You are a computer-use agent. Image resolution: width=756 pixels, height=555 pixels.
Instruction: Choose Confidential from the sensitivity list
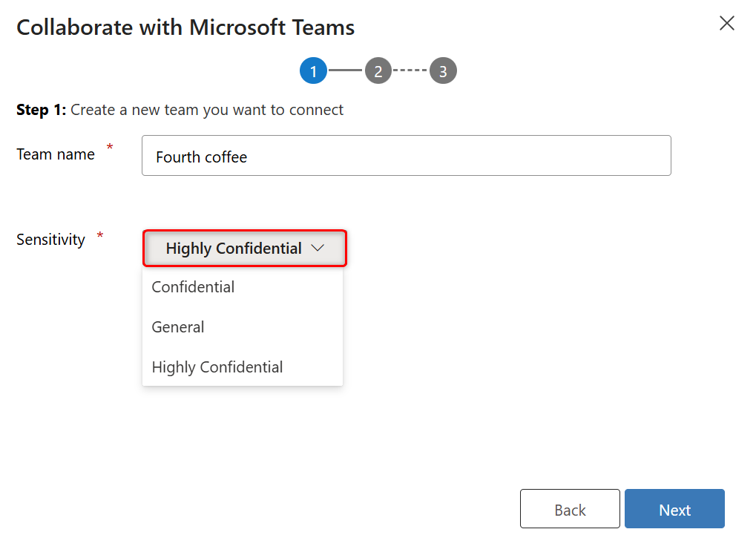pos(193,287)
